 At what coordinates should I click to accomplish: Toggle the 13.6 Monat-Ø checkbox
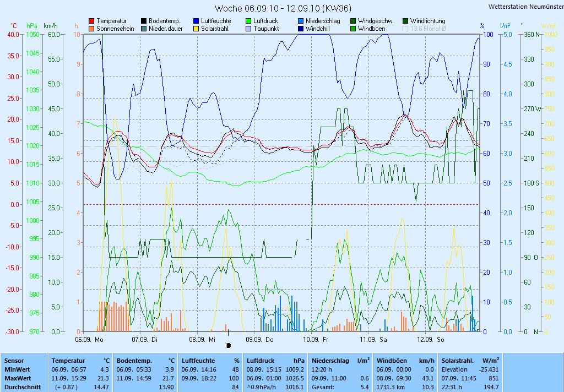[x=405, y=29]
